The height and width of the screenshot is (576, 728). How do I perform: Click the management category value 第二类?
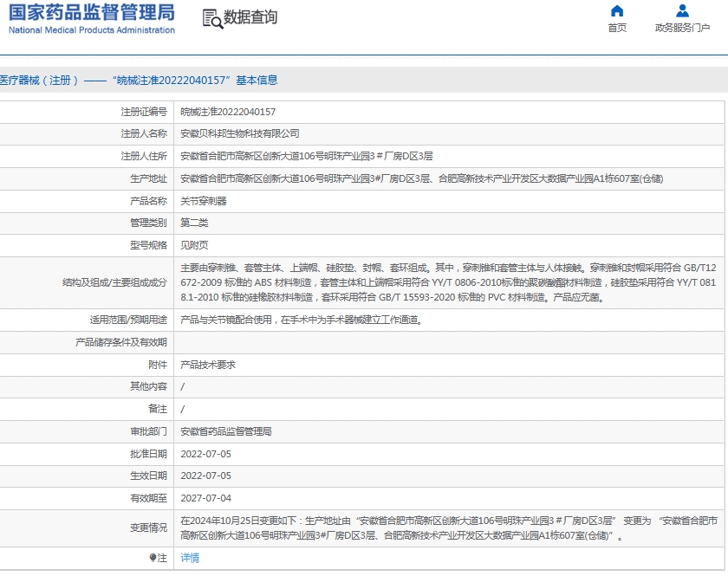tap(194, 223)
